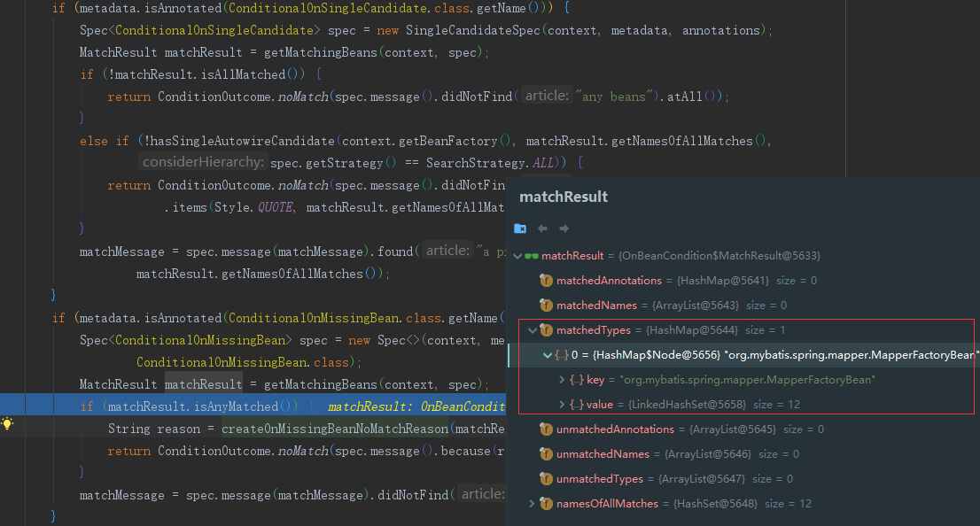Click the close-popup icon under matchResult title

(520, 228)
